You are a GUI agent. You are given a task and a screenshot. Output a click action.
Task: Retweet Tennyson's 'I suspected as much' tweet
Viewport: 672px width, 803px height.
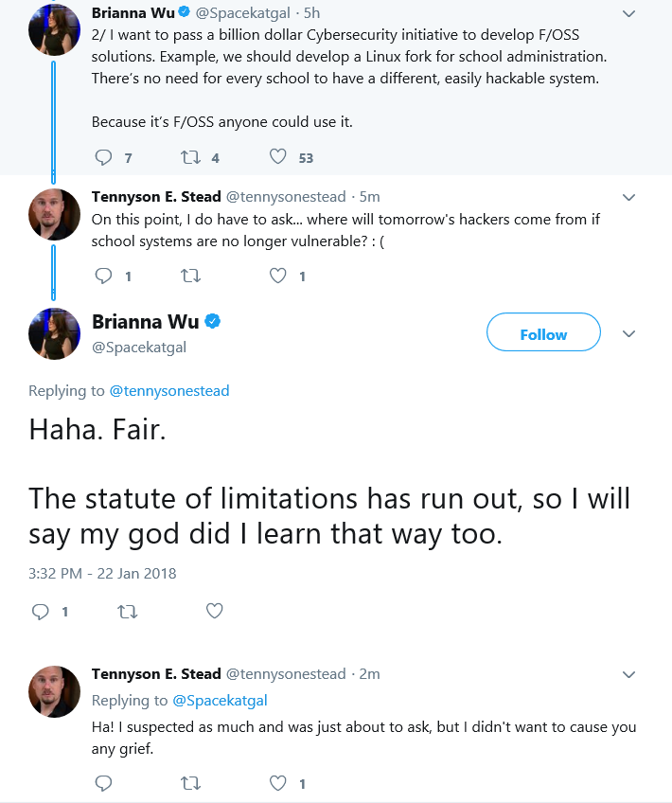tap(190, 783)
